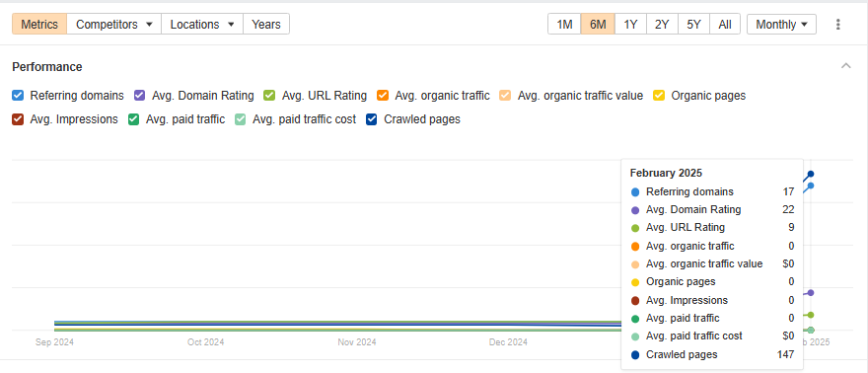Collapse the Performance section chevron
Viewport: 868px width, 373px height.
846,66
